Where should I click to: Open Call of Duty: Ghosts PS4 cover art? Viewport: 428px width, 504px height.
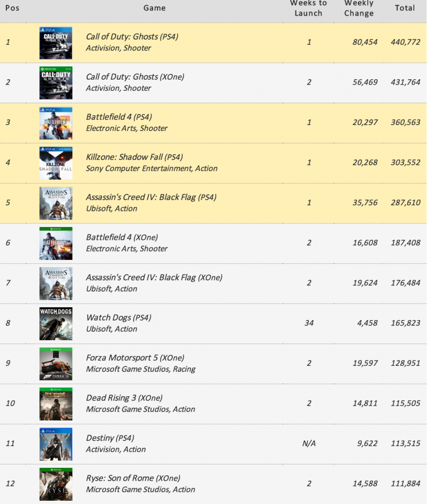(x=56, y=43)
